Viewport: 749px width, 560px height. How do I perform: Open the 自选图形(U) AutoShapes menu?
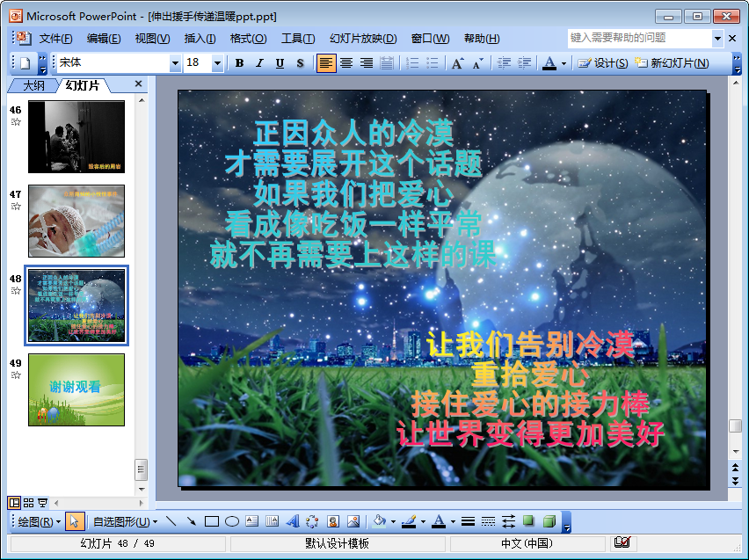coord(125,522)
